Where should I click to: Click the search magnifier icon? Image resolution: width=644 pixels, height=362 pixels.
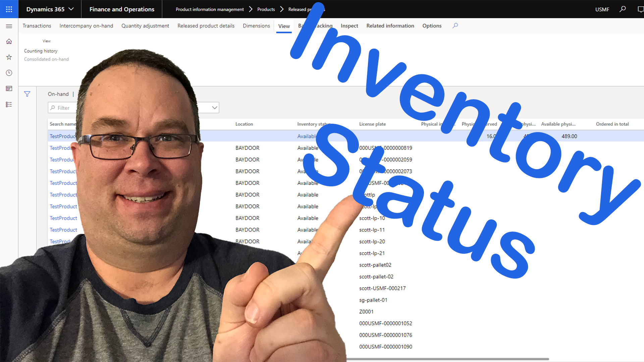(x=623, y=8)
